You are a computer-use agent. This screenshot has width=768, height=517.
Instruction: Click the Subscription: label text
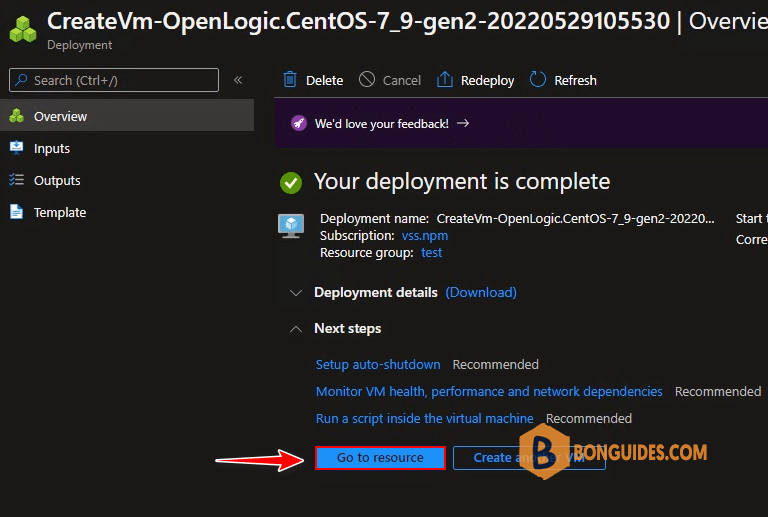[x=357, y=236]
